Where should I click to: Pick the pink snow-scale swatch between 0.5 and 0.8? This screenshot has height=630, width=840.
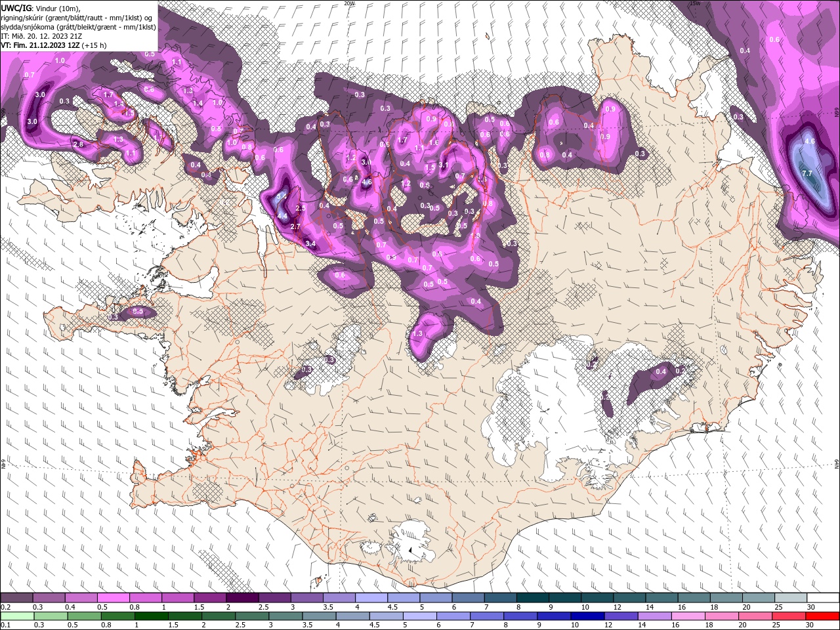click(x=114, y=597)
